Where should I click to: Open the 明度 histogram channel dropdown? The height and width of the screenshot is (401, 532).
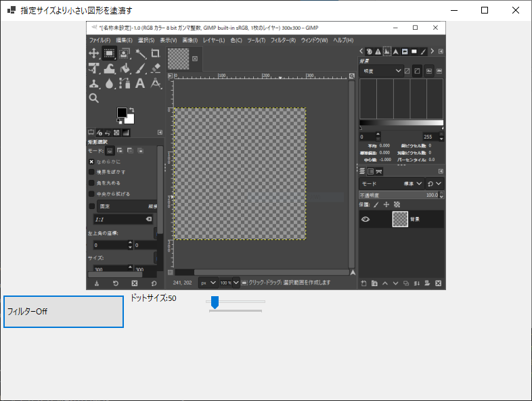pyautogui.click(x=382, y=70)
